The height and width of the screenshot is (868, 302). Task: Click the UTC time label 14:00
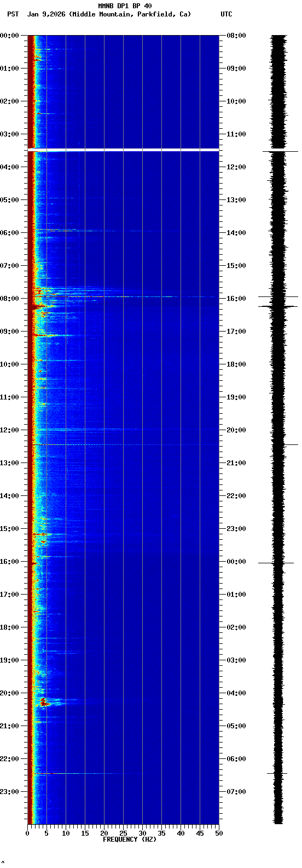click(x=236, y=233)
